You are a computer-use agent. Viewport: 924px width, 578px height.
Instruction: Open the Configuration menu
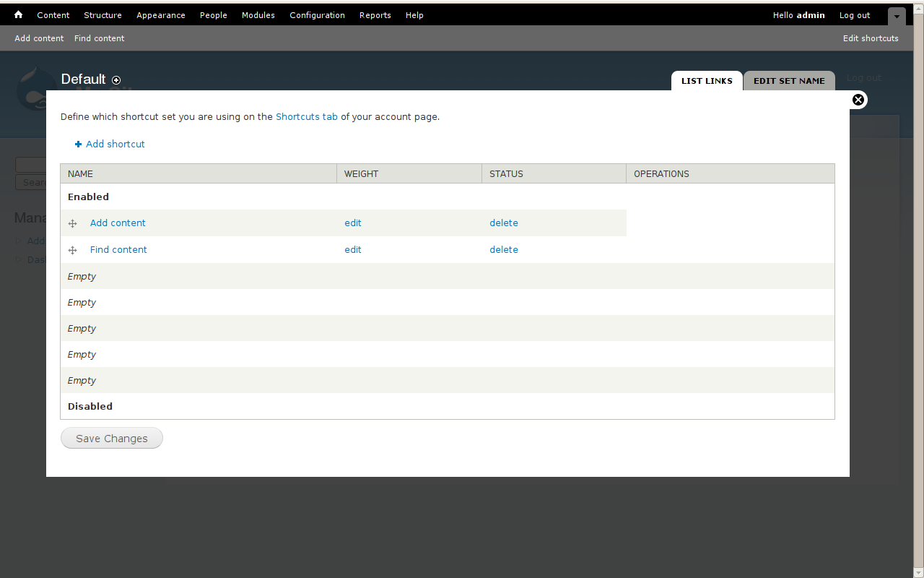click(318, 15)
